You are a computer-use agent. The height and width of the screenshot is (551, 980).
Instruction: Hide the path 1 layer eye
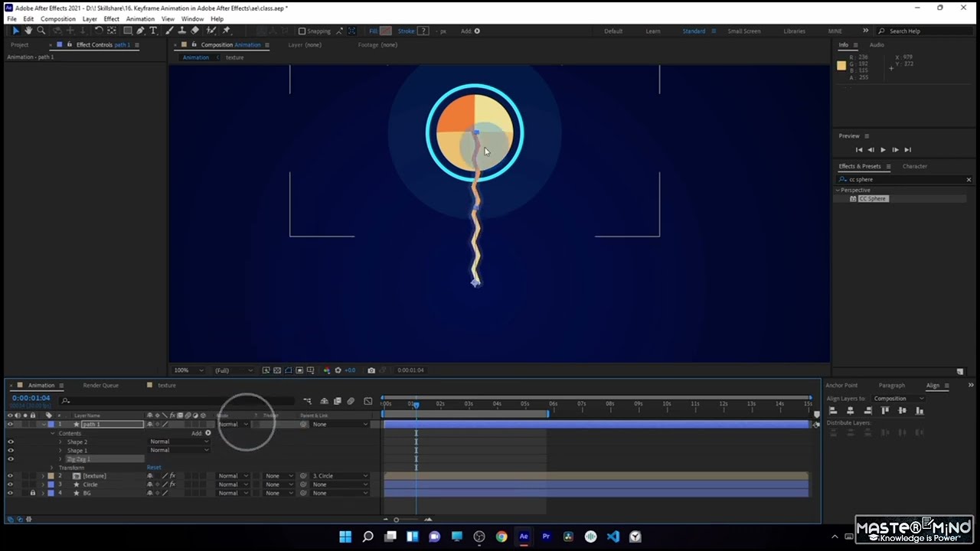(x=10, y=424)
